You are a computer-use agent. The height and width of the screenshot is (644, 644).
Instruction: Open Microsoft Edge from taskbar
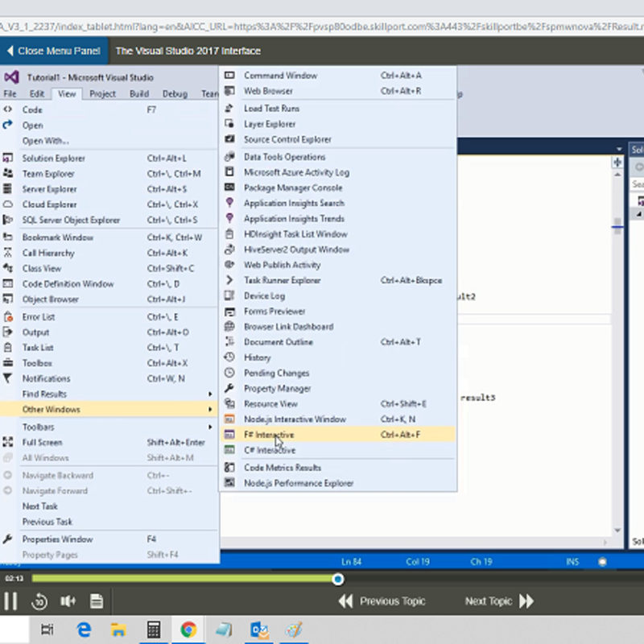[x=84, y=630]
